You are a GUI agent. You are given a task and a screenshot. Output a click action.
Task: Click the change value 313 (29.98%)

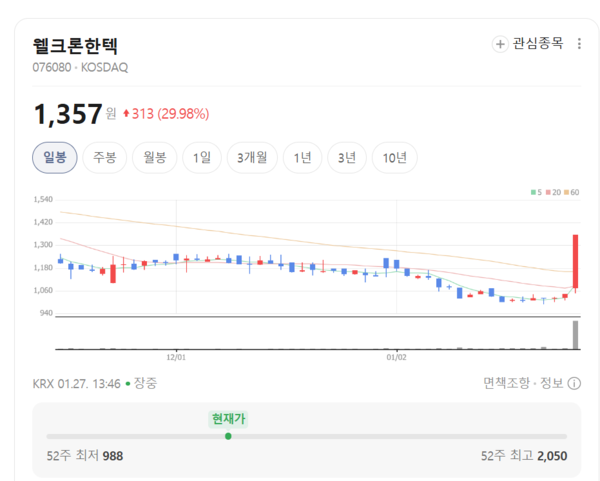click(x=170, y=114)
